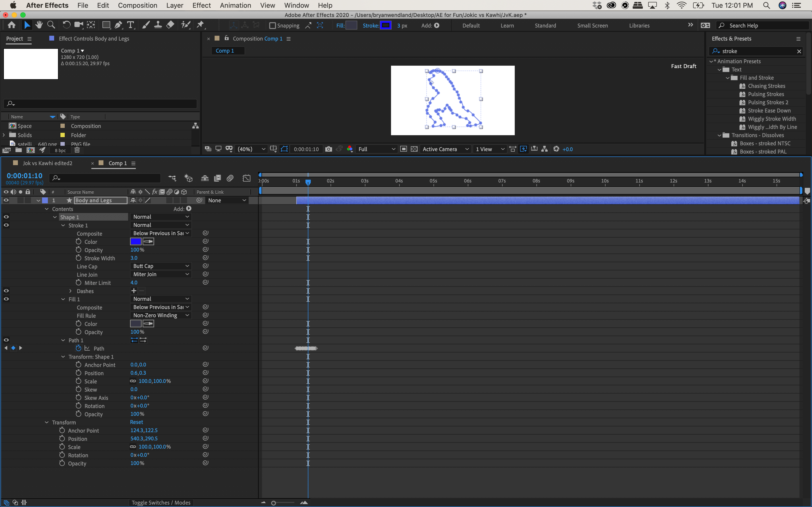Collapse the Transform: Shape 1 group
Image resolution: width=812 pixels, height=507 pixels.
[x=63, y=356]
